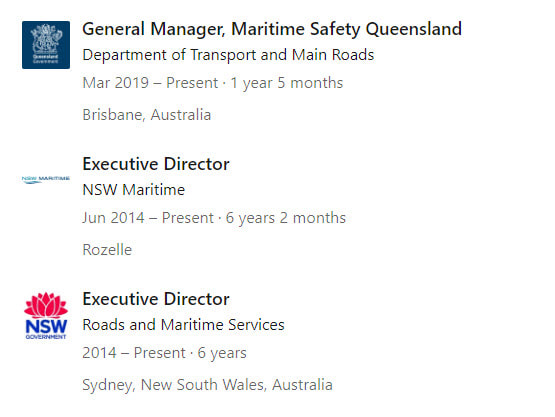Viewport: 555px width, 417px height.
Task: Select Sydney, New South Wales, Australia location
Action: tap(207, 385)
